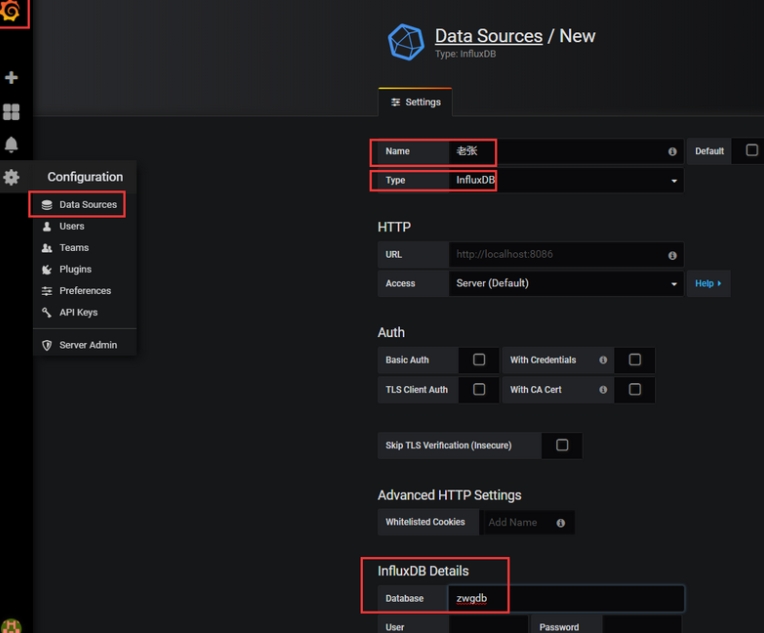Click the With CA Cert info icon
This screenshot has height=633, width=764.
pos(603,390)
